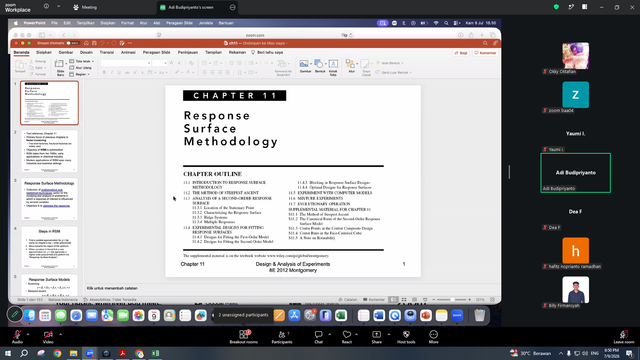Select Adi Budipriyanto active speaker tile
Image resolution: width=640 pixels, height=360 pixels.
pyautogui.click(x=576, y=173)
